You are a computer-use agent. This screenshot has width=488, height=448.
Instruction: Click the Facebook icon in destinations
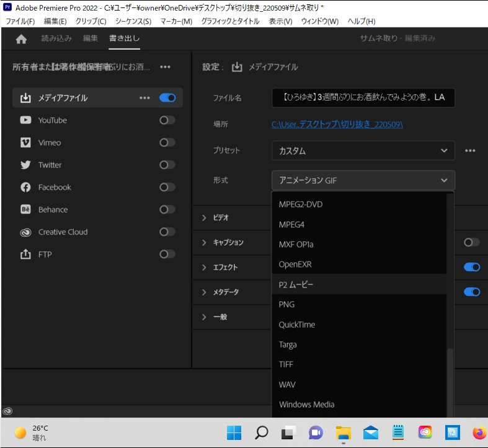tap(25, 187)
